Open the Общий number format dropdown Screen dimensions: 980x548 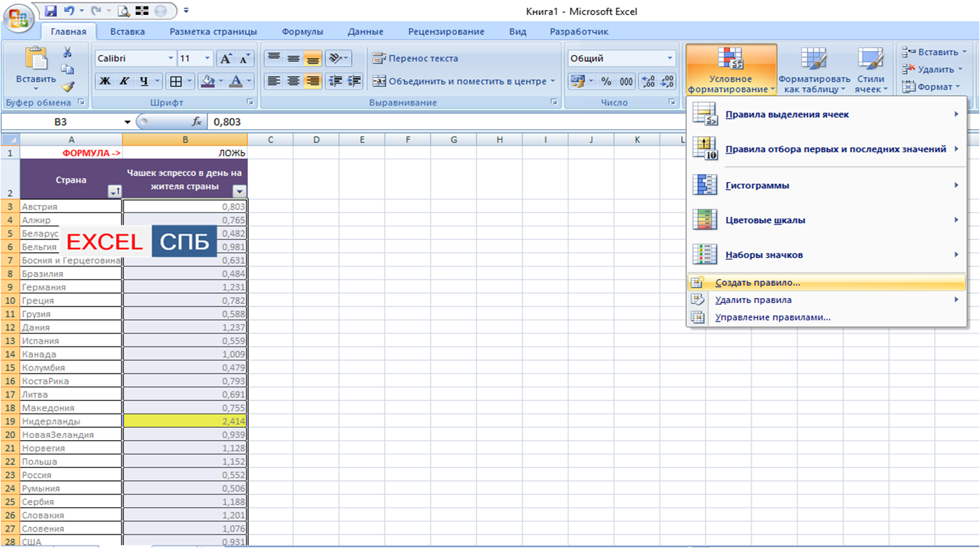[670, 59]
